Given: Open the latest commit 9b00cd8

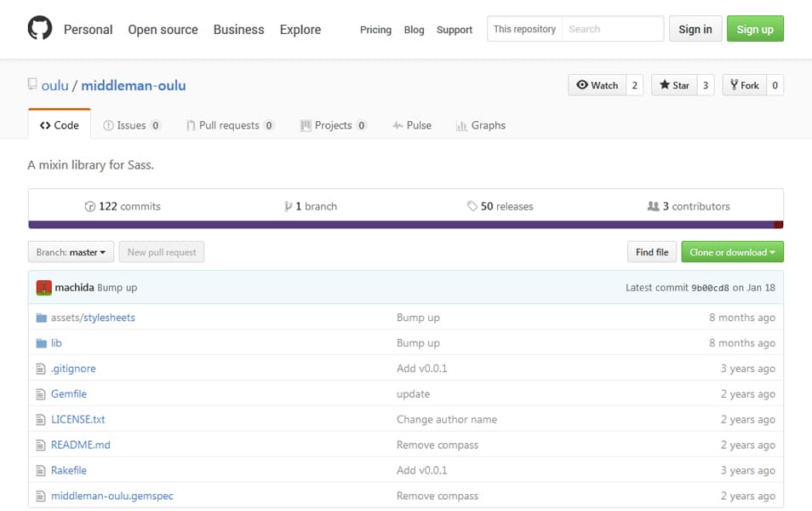Looking at the screenshot, I should click(x=710, y=288).
